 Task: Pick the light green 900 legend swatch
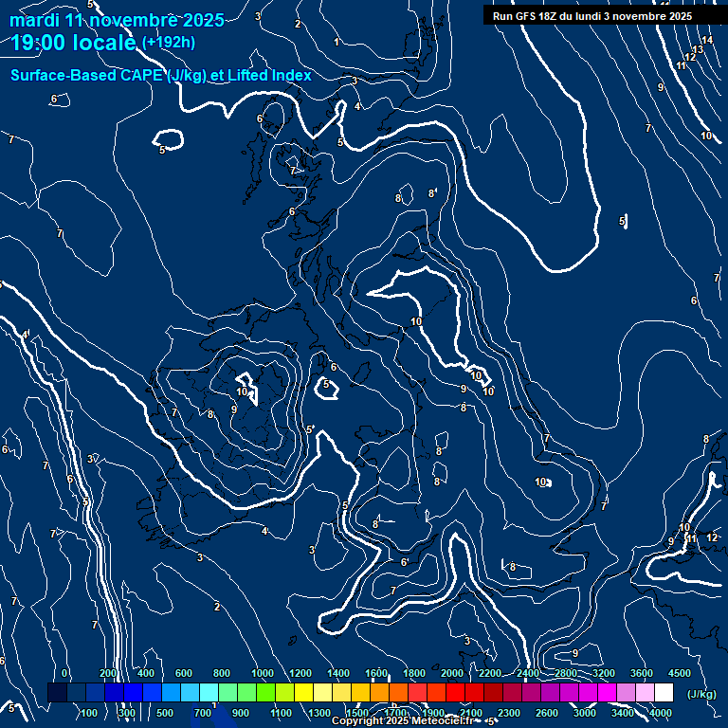point(246,693)
